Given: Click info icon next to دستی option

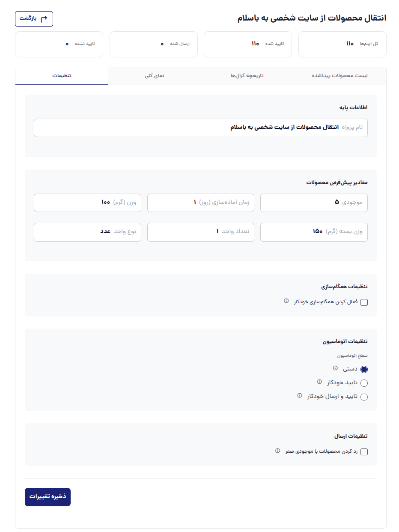Looking at the screenshot, I should click(x=335, y=368).
